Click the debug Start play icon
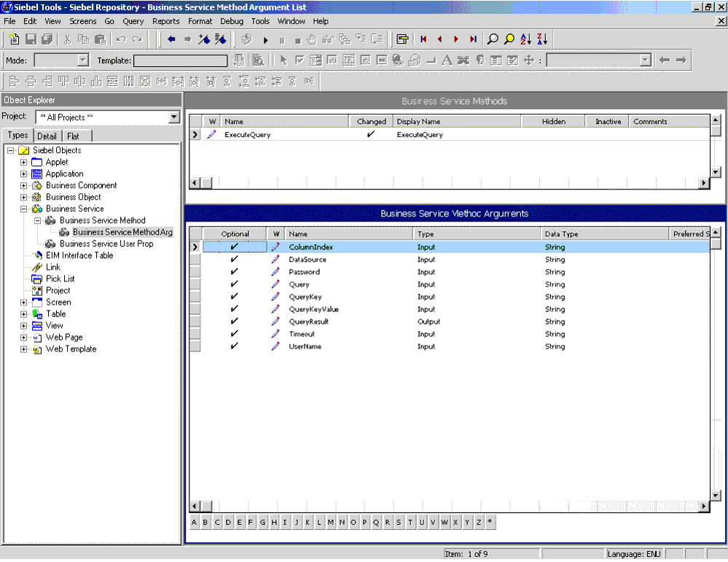728x562 pixels. click(x=265, y=40)
